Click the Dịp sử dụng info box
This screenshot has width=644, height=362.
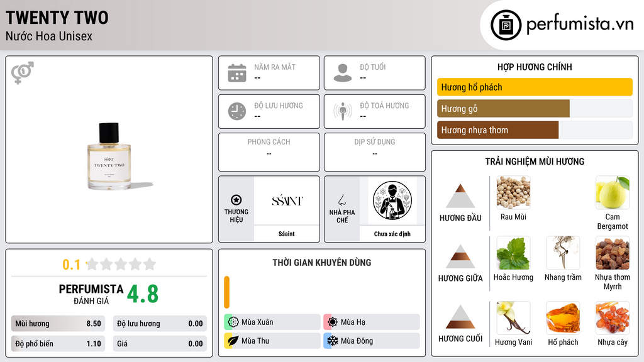tap(375, 152)
